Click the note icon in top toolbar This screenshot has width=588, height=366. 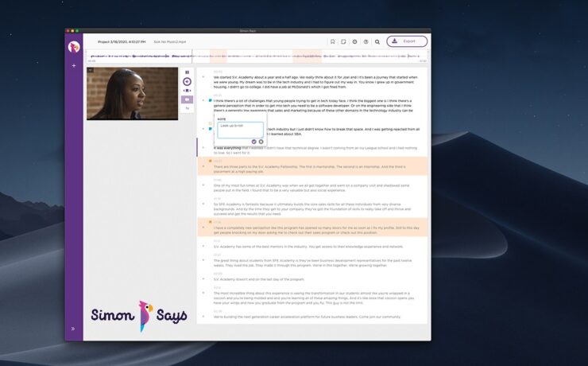343,41
